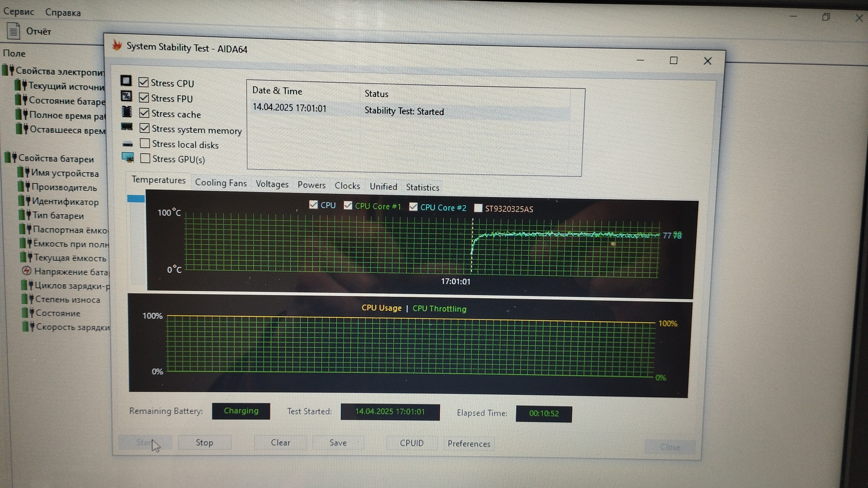Enable the Stress local disks checkbox
This screenshot has width=868, height=488.
click(145, 144)
